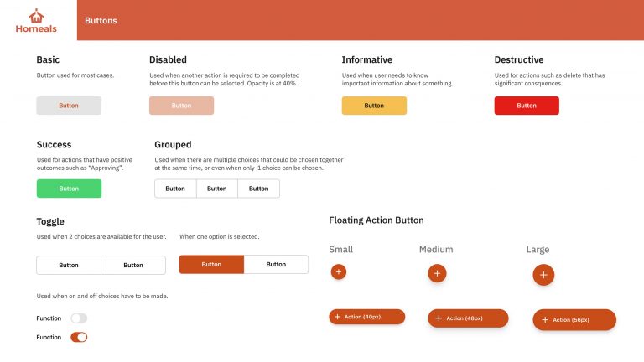Click the selected orange toggle button
This screenshot has height=362, width=644.
[211, 264]
